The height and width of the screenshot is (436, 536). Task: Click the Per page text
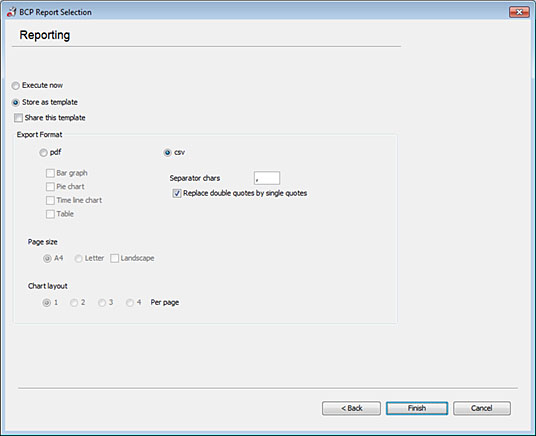click(x=165, y=303)
